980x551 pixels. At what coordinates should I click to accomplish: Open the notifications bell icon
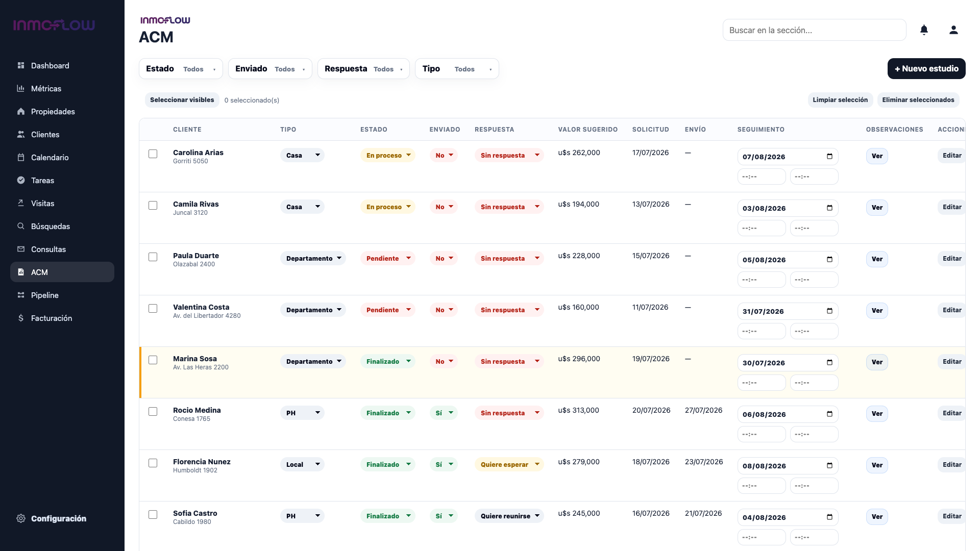point(924,30)
